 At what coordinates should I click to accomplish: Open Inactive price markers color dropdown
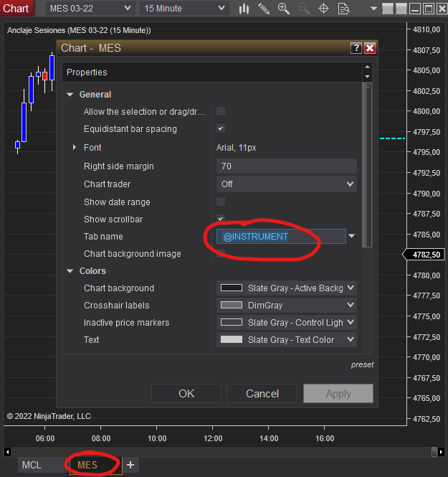coord(286,323)
